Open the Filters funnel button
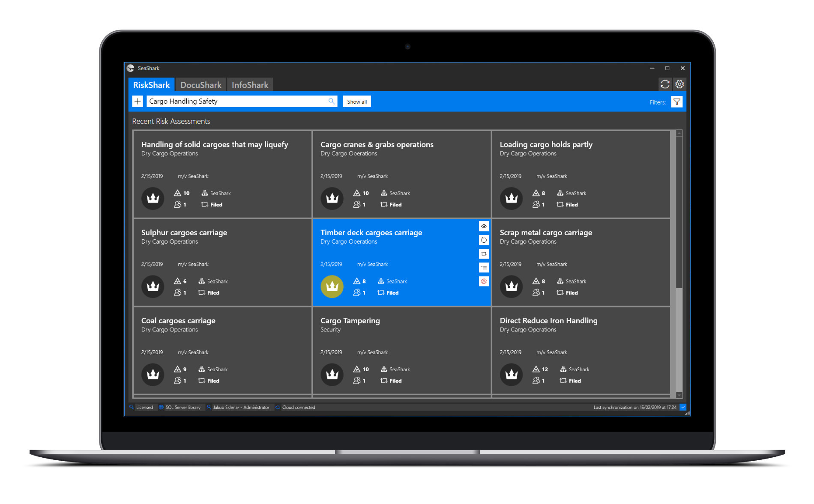The width and height of the screenshot is (814, 504). [x=676, y=102]
